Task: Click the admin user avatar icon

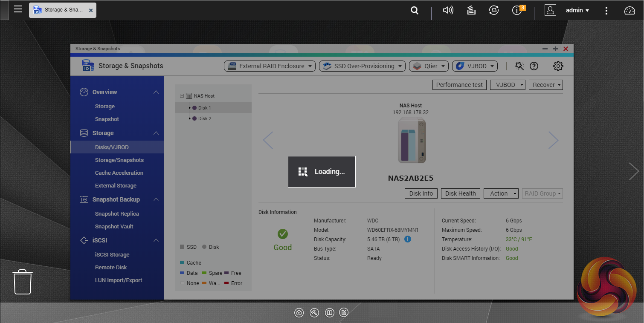Action: (550, 10)
